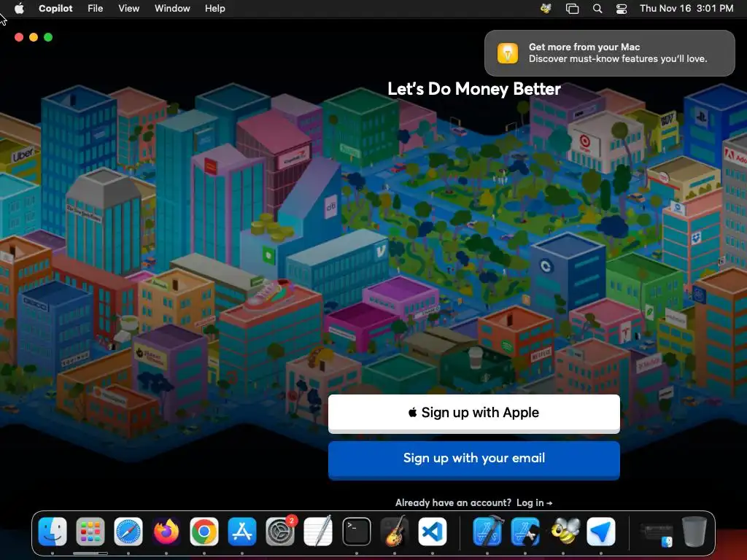Open Visual Studio Code from the dock
The image size is (747, 560).
click(x=433, y=531)
